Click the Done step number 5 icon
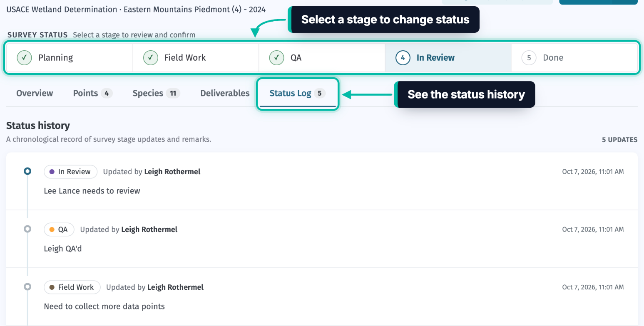 [x=529, y=58]
